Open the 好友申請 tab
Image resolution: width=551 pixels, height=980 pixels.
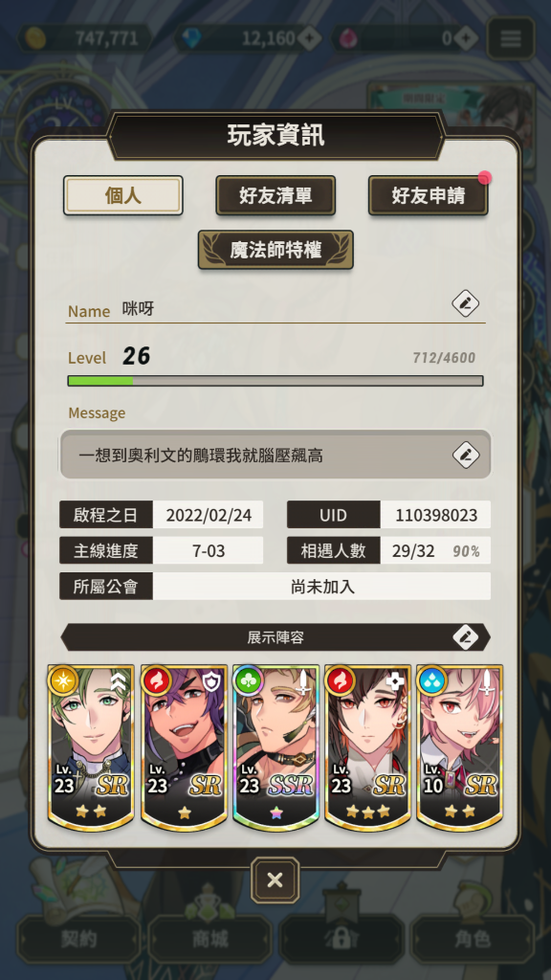point(428,195)
